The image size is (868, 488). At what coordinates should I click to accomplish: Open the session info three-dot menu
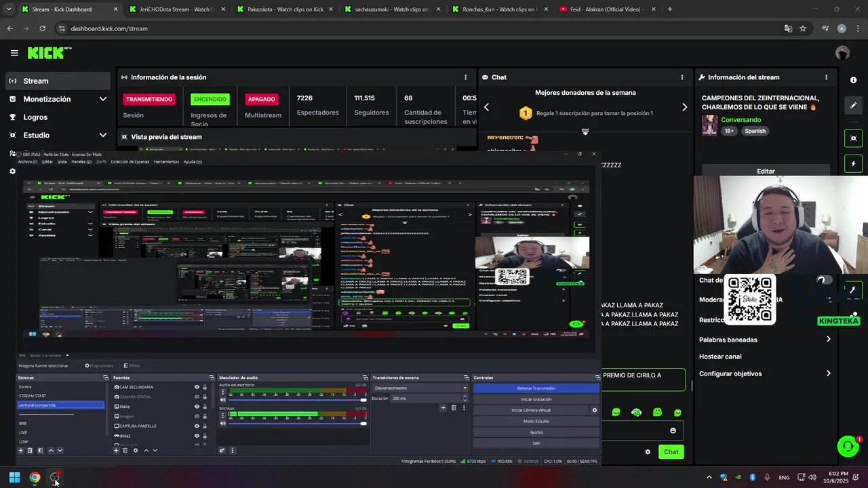[x=465, y=77]
